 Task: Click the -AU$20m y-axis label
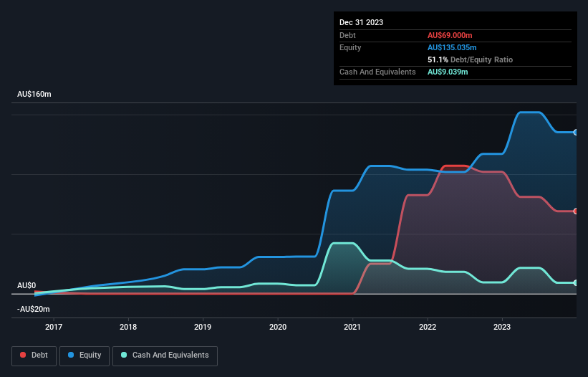pyautogui.click(x=34, y=309)
